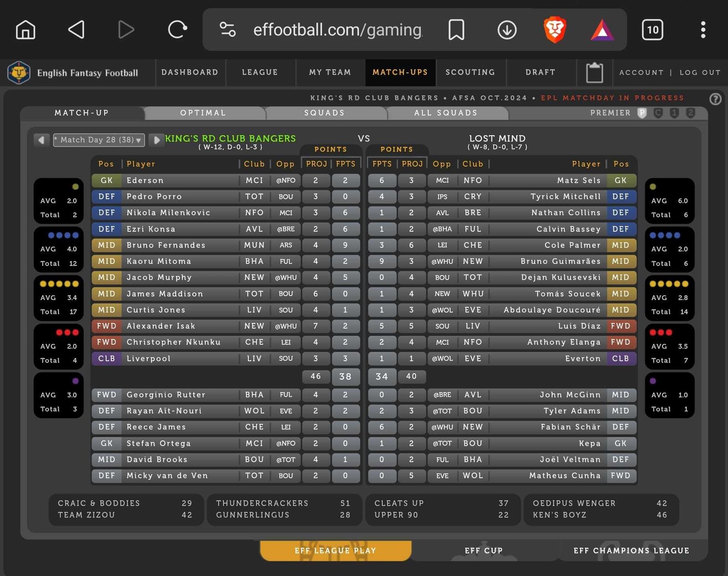Select the division 2 badge

[691, 113]
